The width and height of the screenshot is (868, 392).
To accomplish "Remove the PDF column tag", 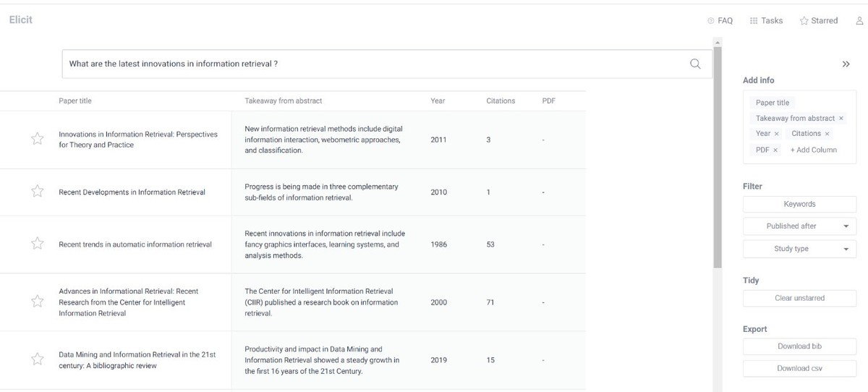I will (x=775, y=150).
